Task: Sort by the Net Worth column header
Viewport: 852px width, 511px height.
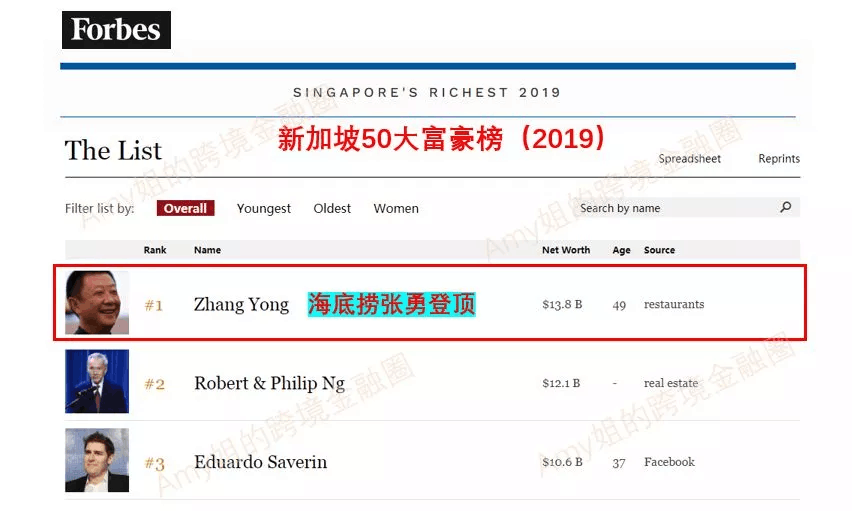Action: (x=566, y=250)
